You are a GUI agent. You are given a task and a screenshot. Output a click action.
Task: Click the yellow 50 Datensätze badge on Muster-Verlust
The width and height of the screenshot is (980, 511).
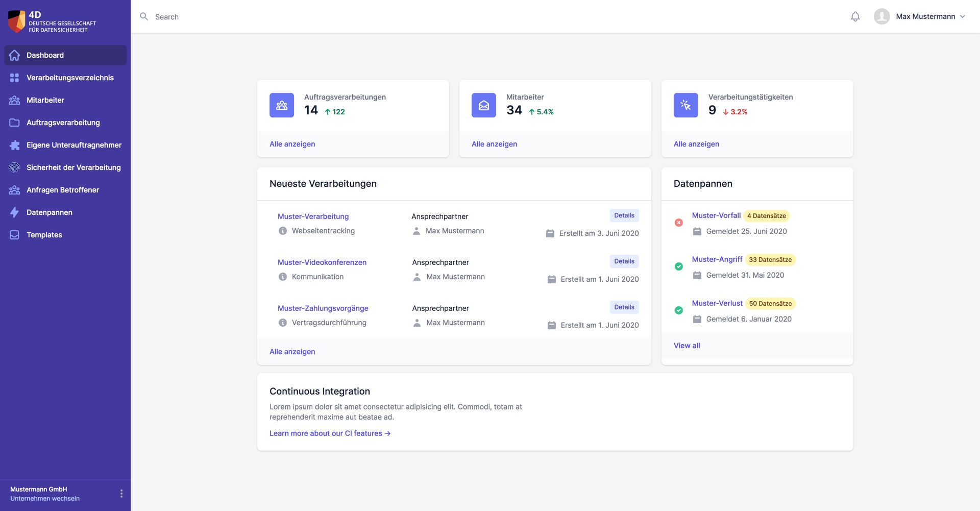click(771, 303)
